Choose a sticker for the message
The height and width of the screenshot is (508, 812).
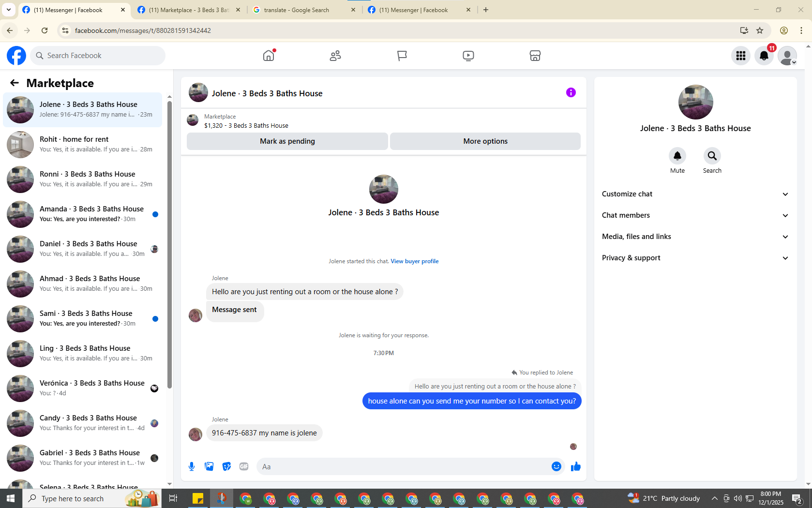(x=226, y=466)
